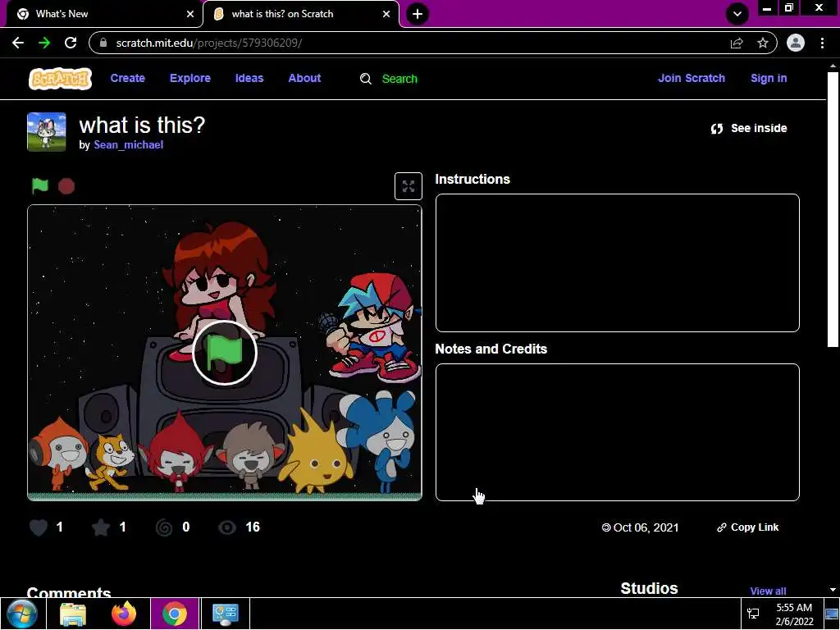
Task: Click Sign in link
Action: coord(769,78)
